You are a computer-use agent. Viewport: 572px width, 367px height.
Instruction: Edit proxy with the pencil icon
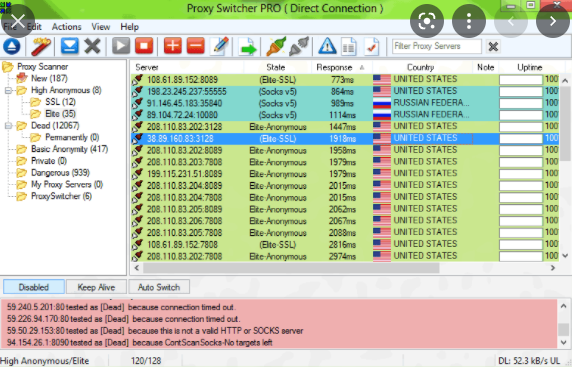[220, 46]
